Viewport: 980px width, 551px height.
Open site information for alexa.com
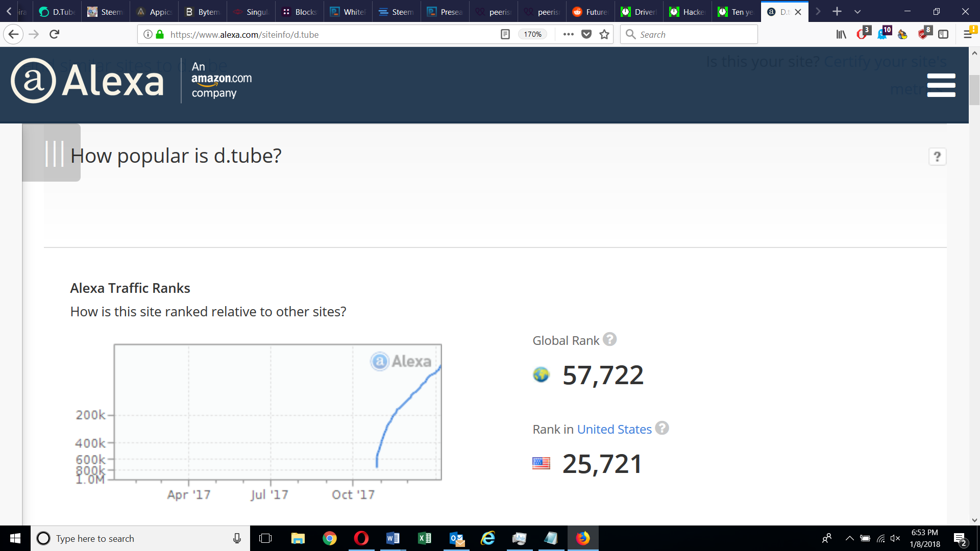coord(148,34)
